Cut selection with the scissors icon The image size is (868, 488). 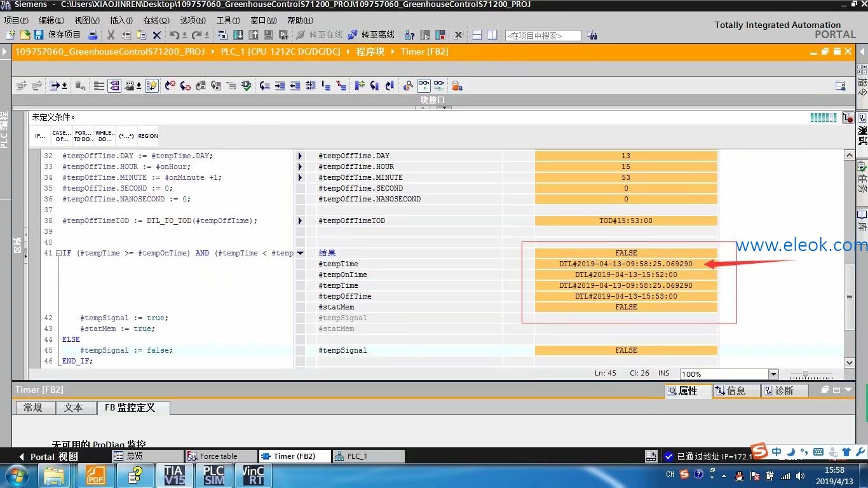pos(111,35)
